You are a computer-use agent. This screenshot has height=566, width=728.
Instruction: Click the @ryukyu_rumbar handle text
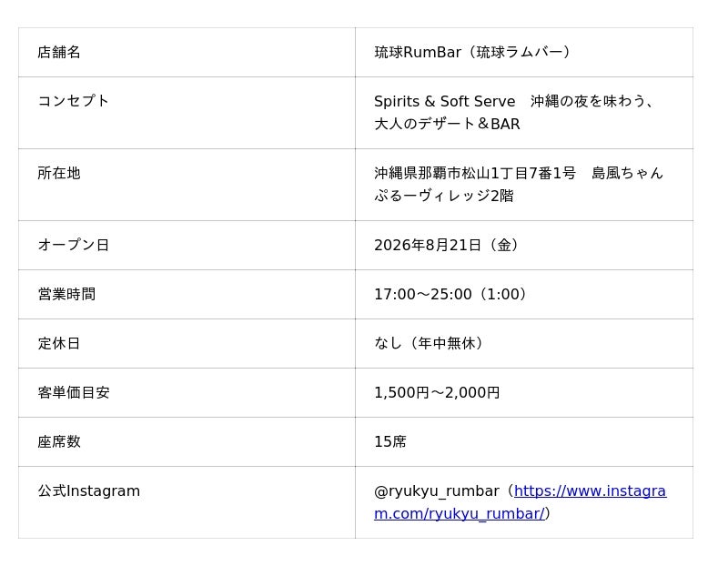pyautogui.click(x=437, y=490)
